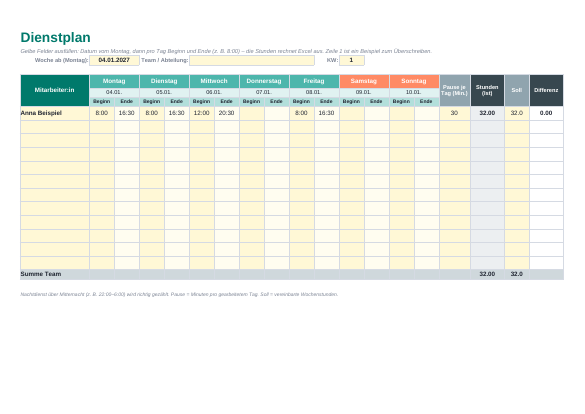Select the KW field showing 1
Screen dimensions: 585x414
[x=351, y=60]
